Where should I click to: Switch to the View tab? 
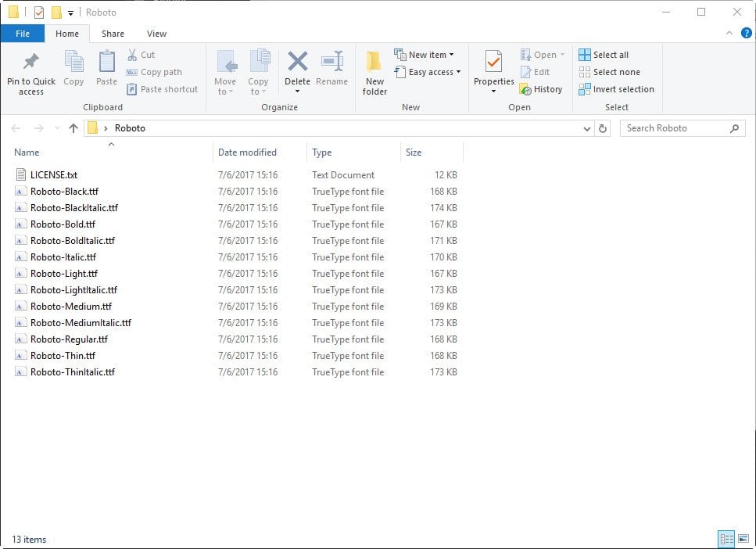(156, 34)
